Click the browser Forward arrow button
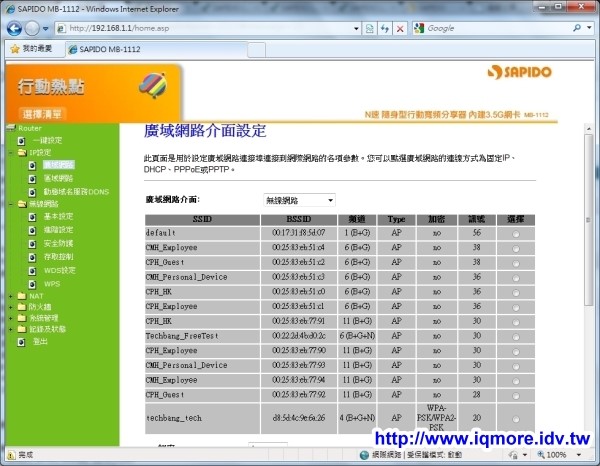The height and width of the screenshot is (466, 600). [x=32, y=28]
